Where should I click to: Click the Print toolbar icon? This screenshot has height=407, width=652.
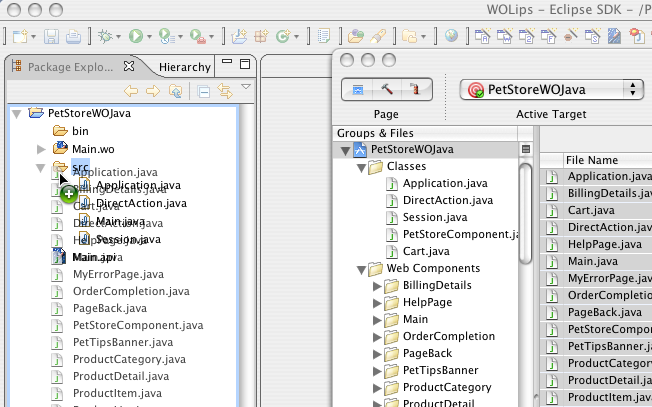point(74,37)
